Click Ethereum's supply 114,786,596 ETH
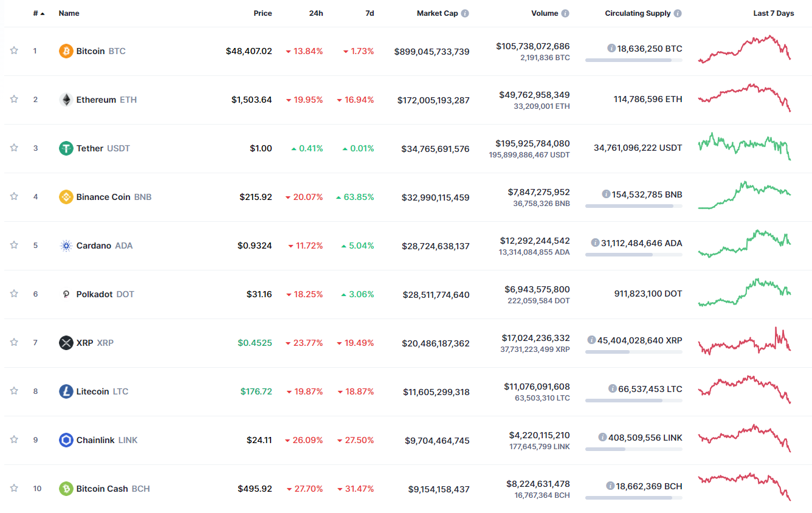Screen dimensions: 812x513 click(648, 99)
